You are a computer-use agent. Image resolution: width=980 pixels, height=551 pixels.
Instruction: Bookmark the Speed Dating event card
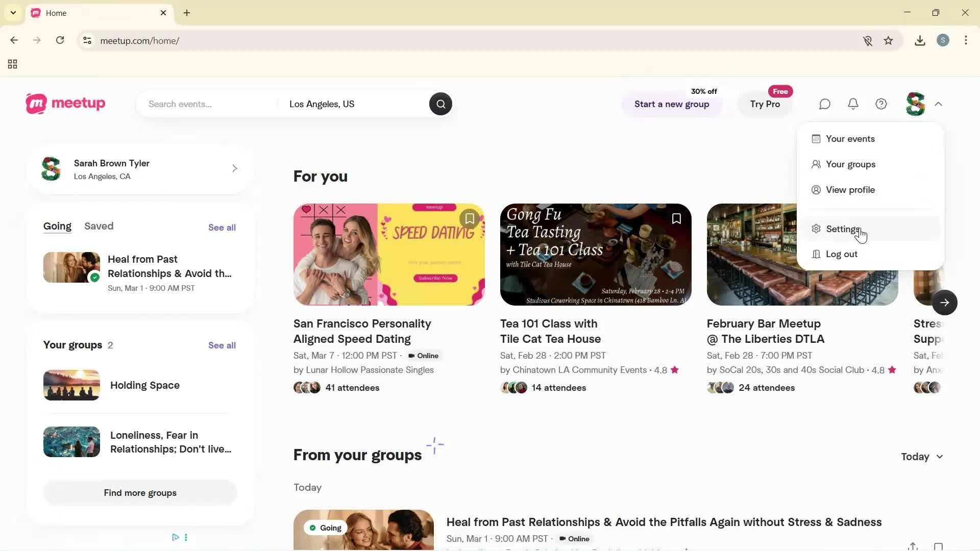point(469,218)
